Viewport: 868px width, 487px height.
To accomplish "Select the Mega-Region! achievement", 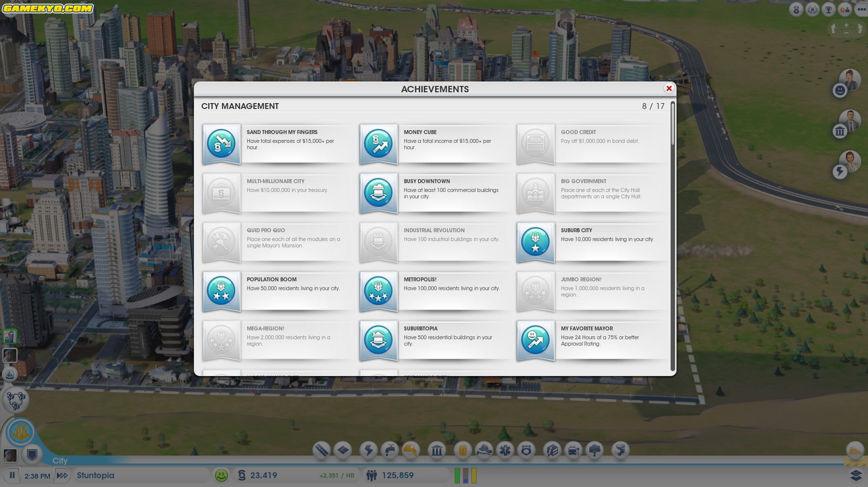I will [x=278, y=341].
